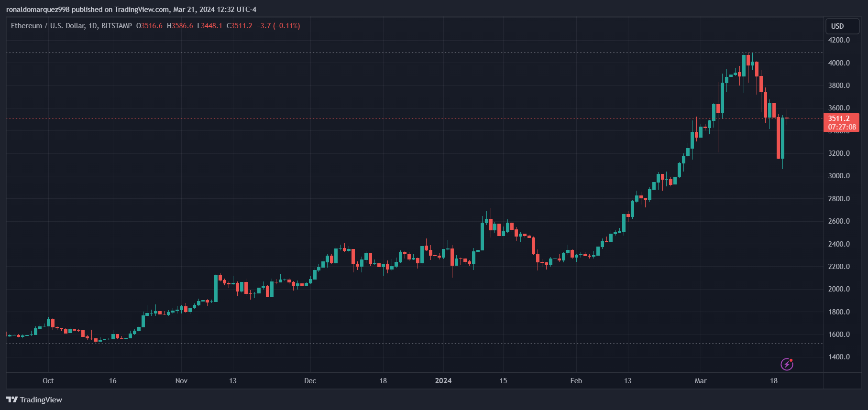Click the TradingView logo at bottom left
The height and width of the screenshot is (410, 868).
click(34, 399)
